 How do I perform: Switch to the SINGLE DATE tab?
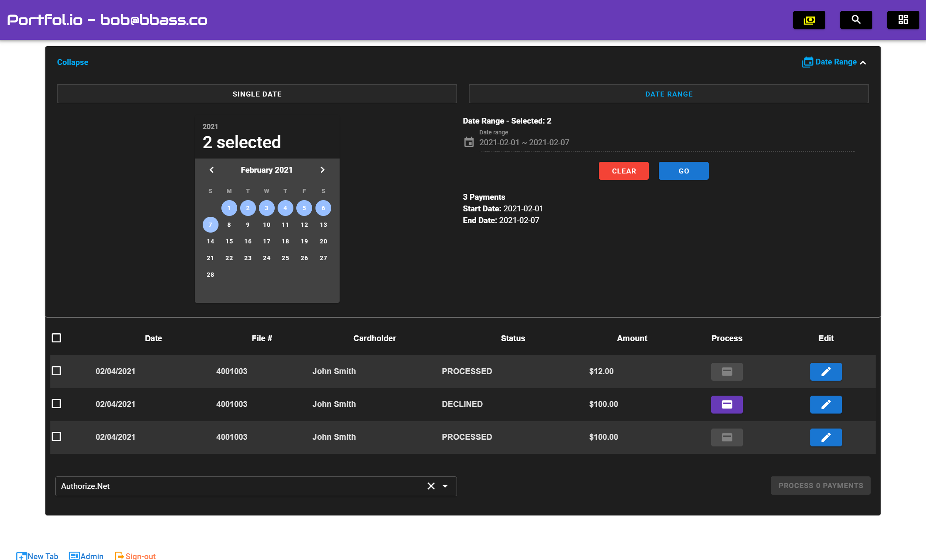pos(257,94)
